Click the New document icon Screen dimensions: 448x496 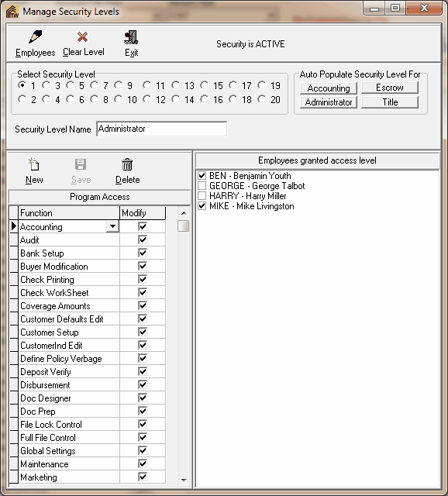tap(34, 164)
